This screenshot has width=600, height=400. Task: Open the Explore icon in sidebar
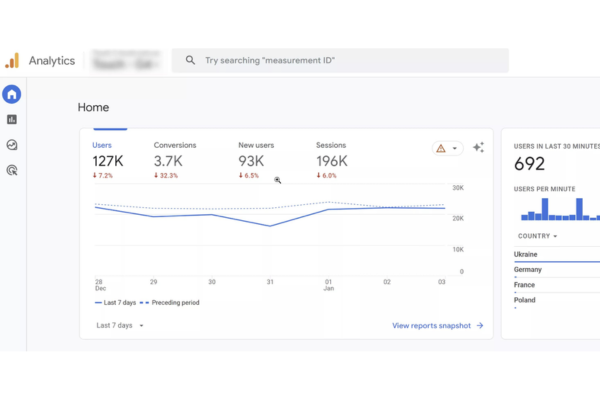point(12,145)
